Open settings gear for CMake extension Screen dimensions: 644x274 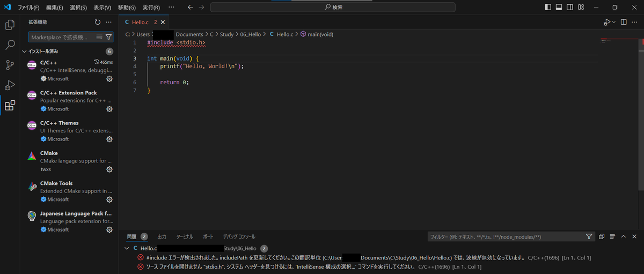point(109,169)
